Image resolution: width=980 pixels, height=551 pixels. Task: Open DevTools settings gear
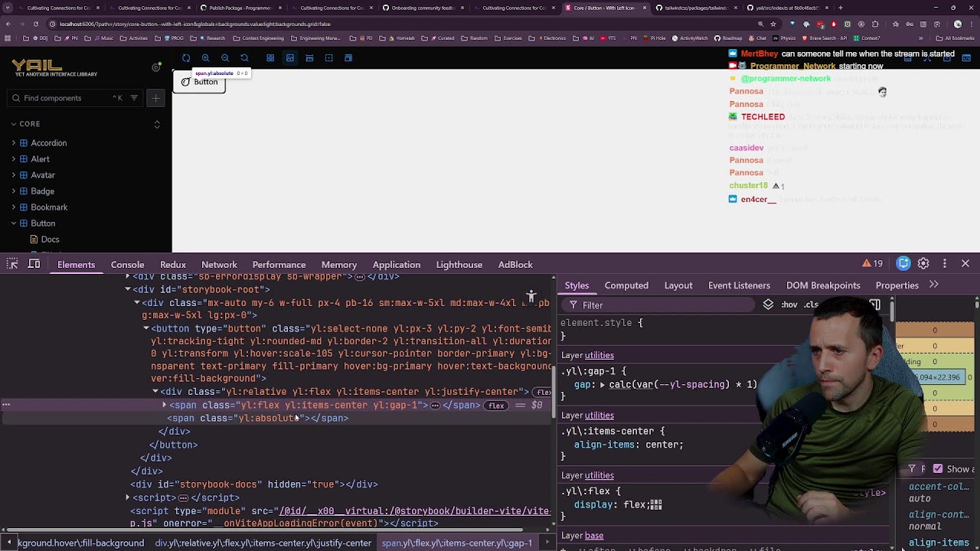[x=923, y=263]
